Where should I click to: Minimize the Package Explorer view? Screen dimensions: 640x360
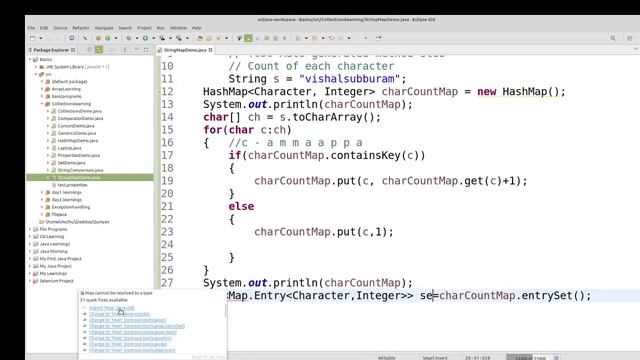click(x=137, y=50)
